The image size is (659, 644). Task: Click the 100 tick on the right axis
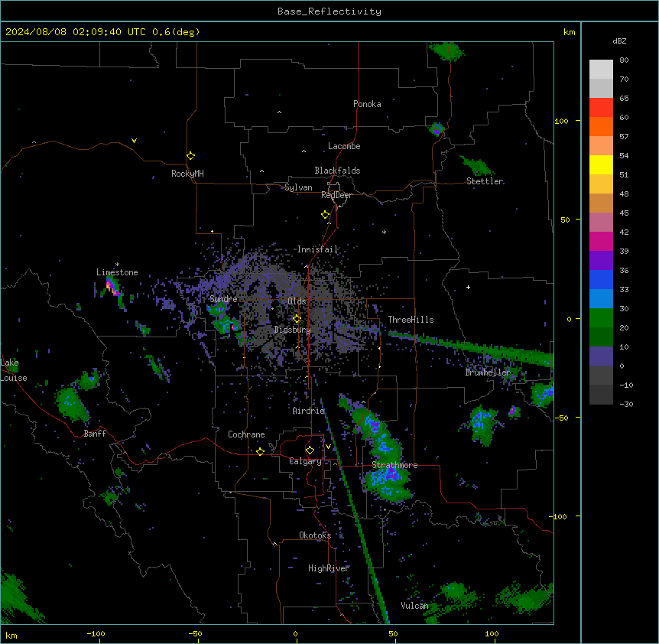click(x=561, y=122)
